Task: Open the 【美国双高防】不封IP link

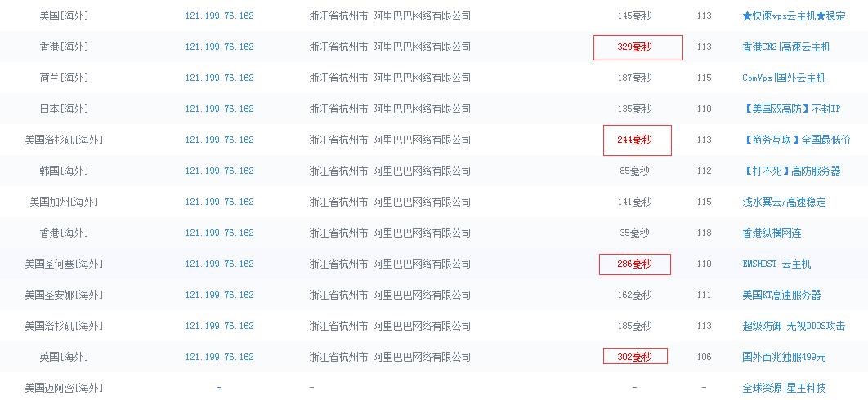Action: pyautogui.click(x=785, y=109)
